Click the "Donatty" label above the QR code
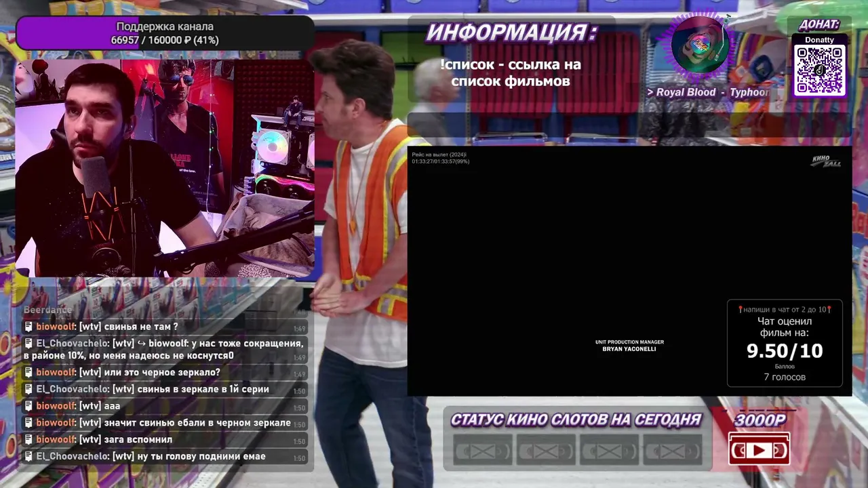The image size is (868, 488). pos(819,40)
